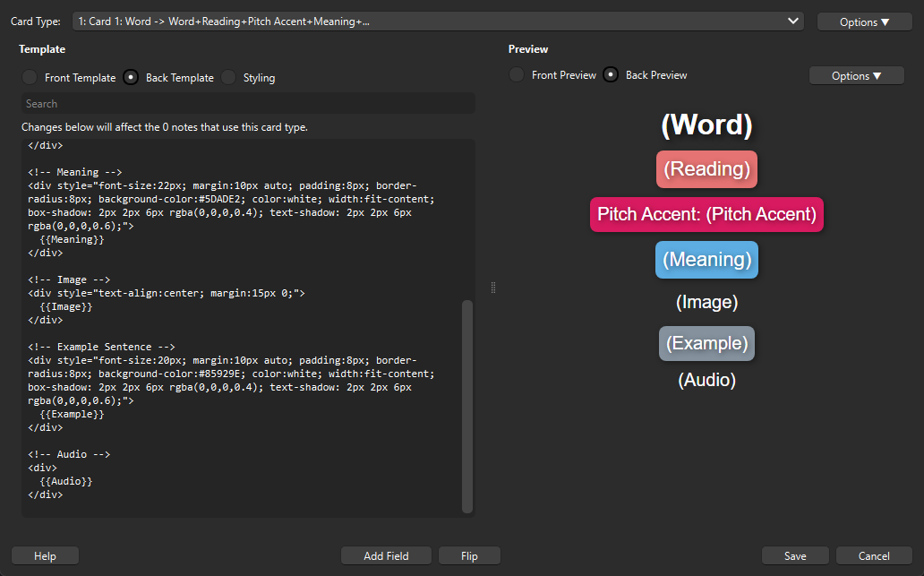Click the blue (Meaning) badge in the preview

pos(706,260)
